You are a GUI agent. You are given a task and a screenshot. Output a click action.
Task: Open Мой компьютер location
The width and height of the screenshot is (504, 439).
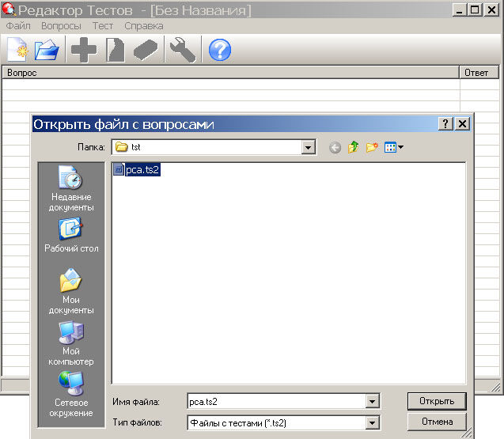point(71,343)
